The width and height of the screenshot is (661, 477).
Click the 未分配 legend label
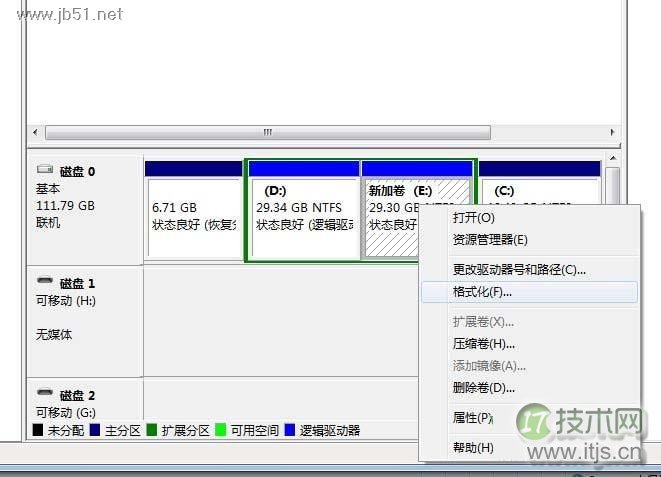(66, 431)
